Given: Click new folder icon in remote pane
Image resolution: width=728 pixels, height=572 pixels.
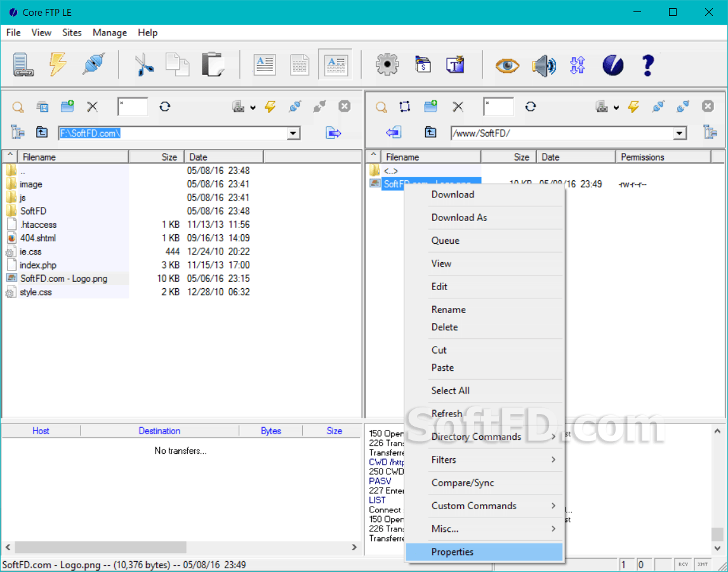Looking at the screenshot, I should pyautogui.click(x=431, y=106).
